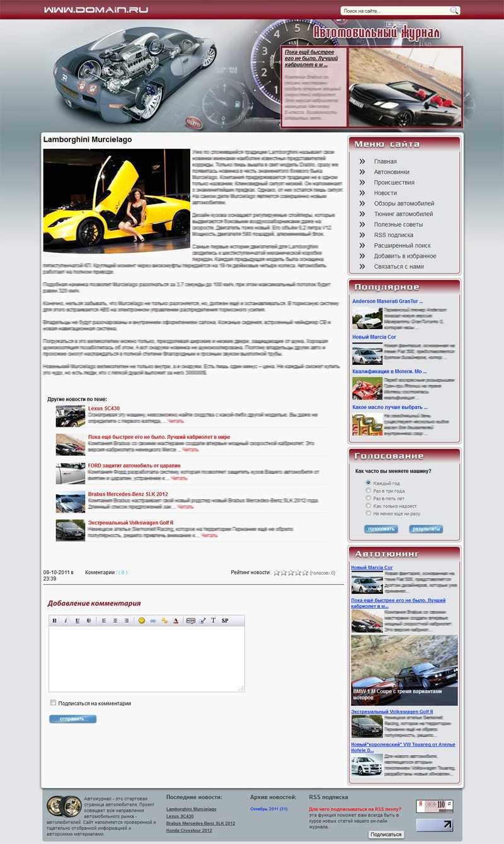Click the arrow counter badge in footer
Screen dimensions: 504x844
click(435, 825)
